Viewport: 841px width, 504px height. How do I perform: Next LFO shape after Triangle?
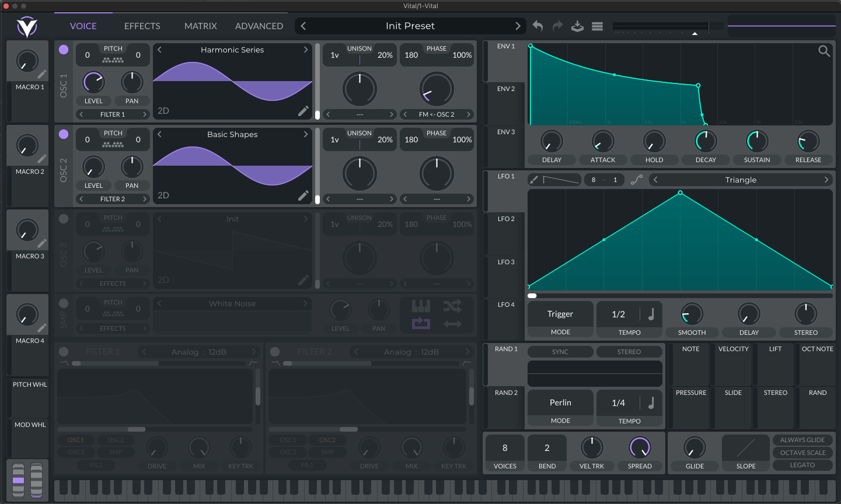[826, 180]
